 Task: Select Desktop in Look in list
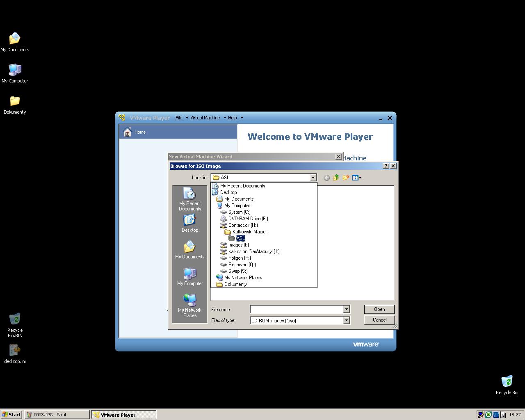(x=264, y=192)
